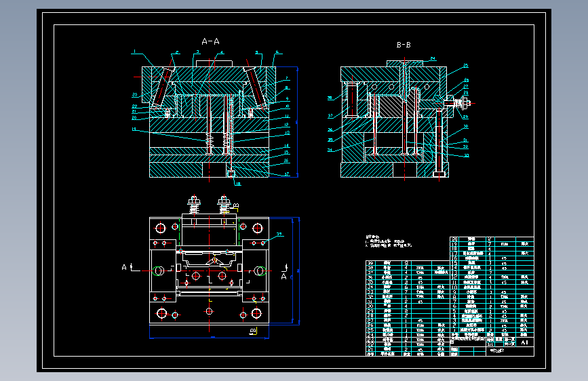588x381 pixels.
Task: Click the bottom-right guide pillar circle in plan view
Action: [257, 313]
